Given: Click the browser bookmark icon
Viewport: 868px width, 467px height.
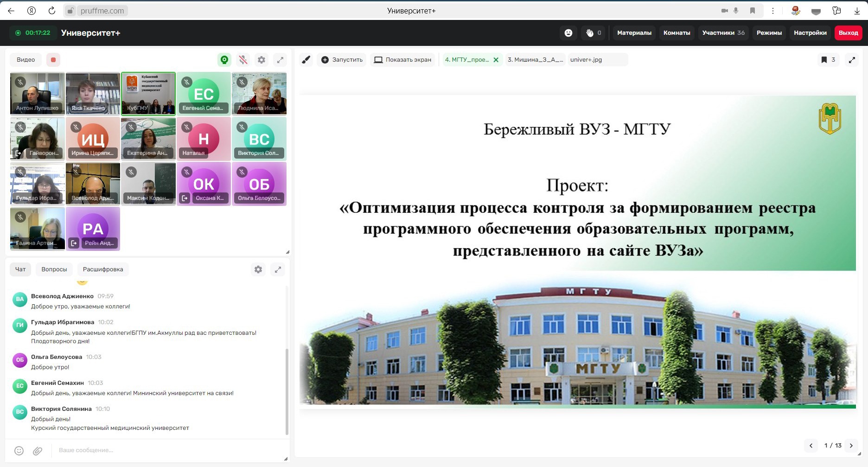Looking at the screenshot, I should tap(752, 11).
